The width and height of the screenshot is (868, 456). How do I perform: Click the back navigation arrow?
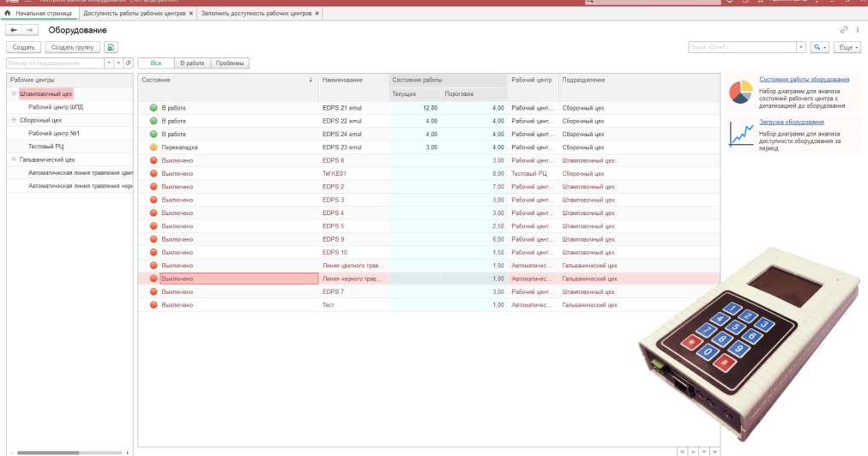[13, 31]
